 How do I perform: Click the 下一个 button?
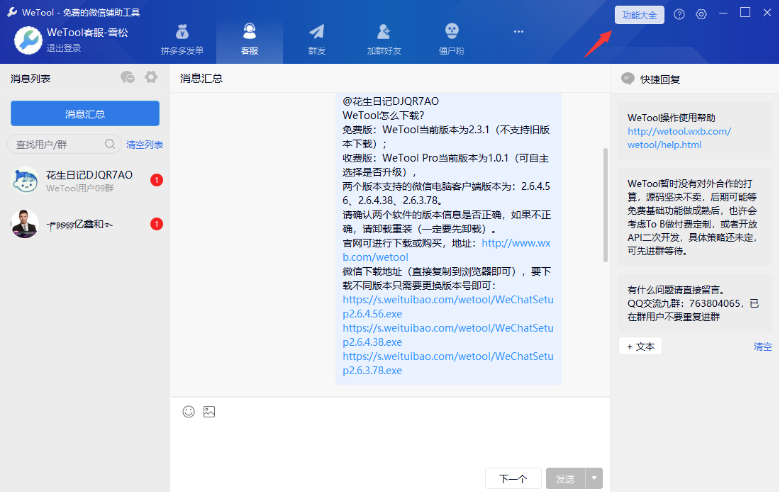513,479
